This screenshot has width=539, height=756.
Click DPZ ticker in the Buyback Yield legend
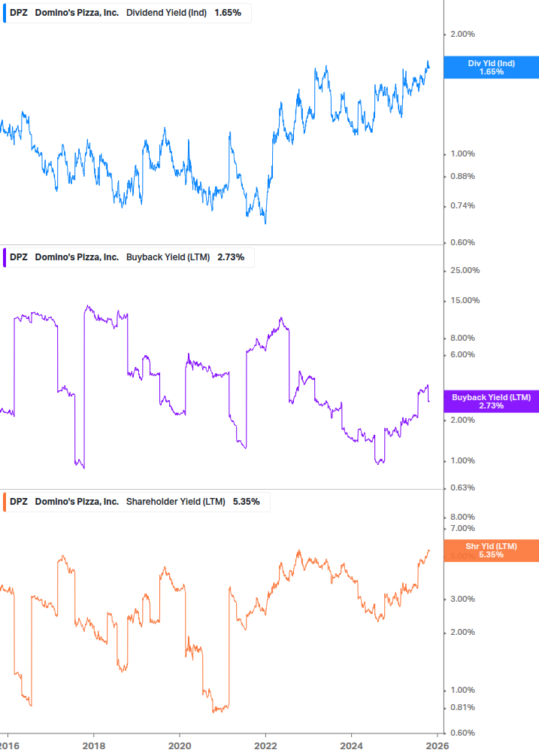coord(18,257)
